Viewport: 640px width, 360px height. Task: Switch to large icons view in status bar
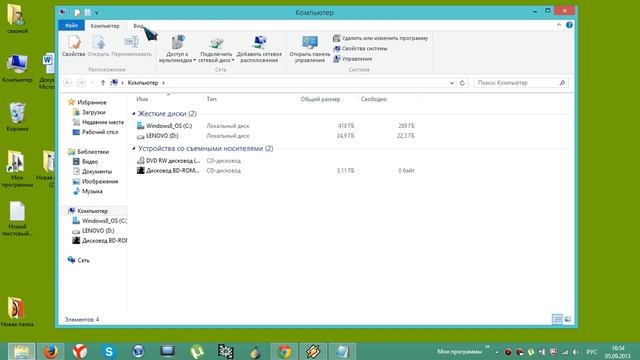pos(568,319)
